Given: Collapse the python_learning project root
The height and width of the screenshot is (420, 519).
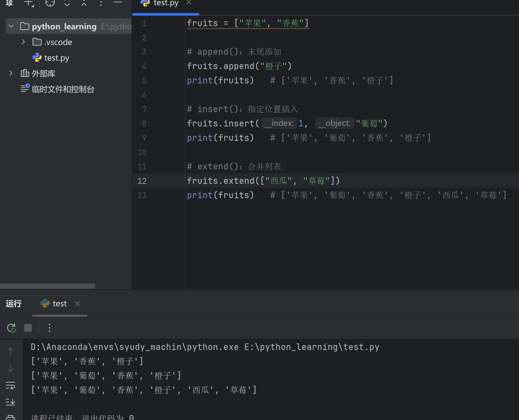Looking at the screenshot, I should 11,26.
